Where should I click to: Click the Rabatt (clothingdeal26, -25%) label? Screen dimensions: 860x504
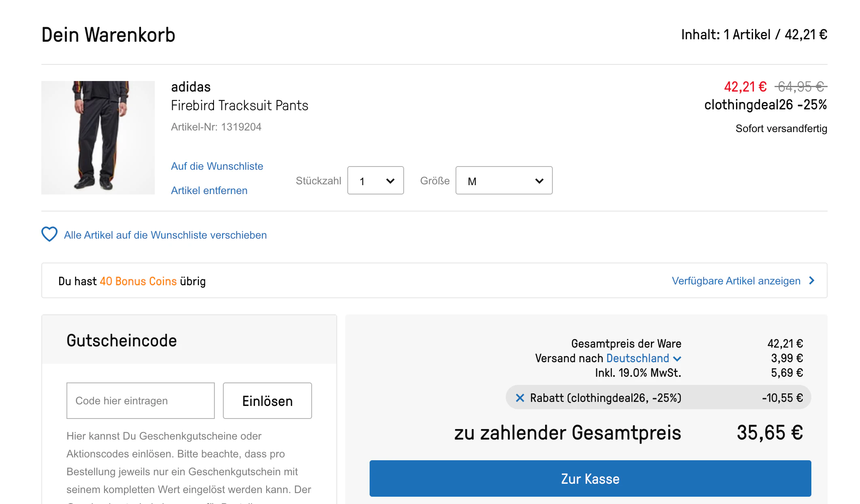pyautogui.click(x=605, y=398)
